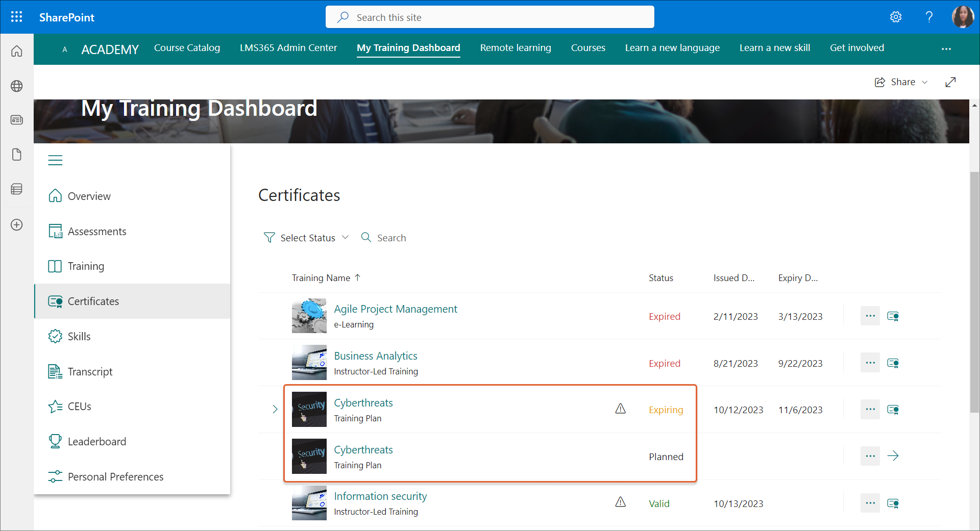Click arrow icon on Planned Cyberthreats row
This screenshot has height=531, width=980.
tap(893, 456)
